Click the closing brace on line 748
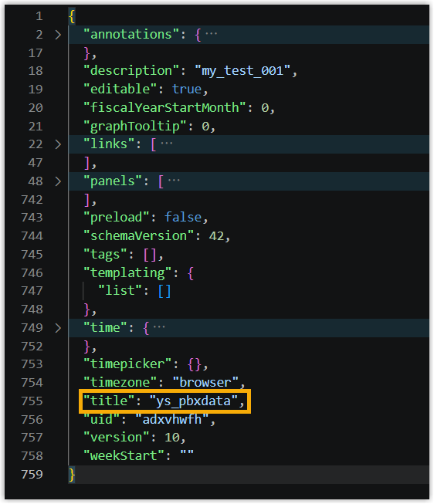434x504 pixels. [x=86, y=310]
